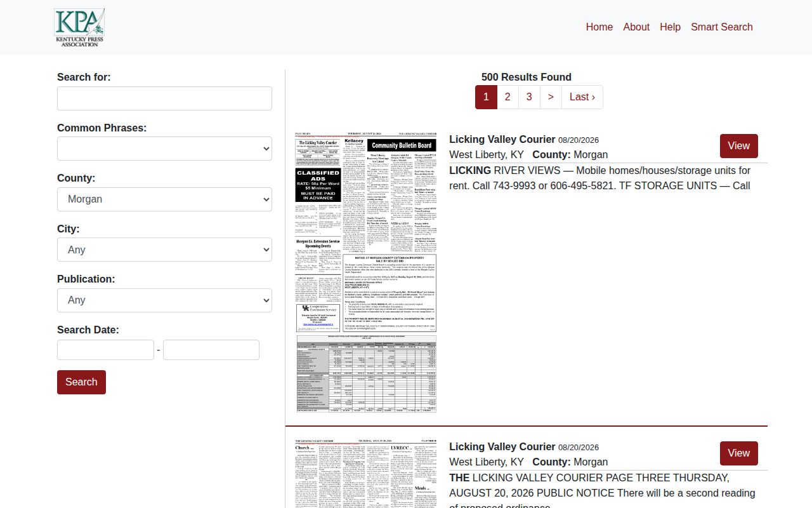Click the Search Date start field
812x508 pixels.
point(105,350)
